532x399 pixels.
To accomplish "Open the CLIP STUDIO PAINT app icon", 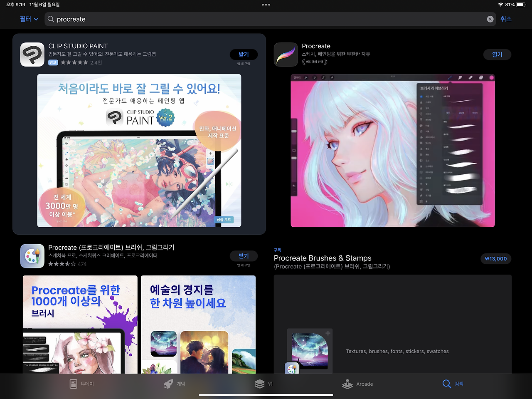I will 32,55.
